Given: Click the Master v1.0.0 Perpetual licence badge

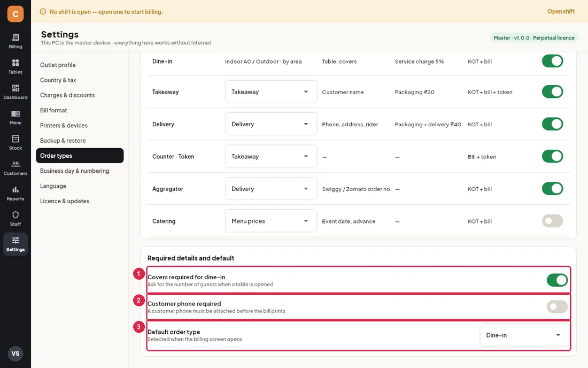Looking at the screenshot, I should pyautogui.click(x=533, y=38).
